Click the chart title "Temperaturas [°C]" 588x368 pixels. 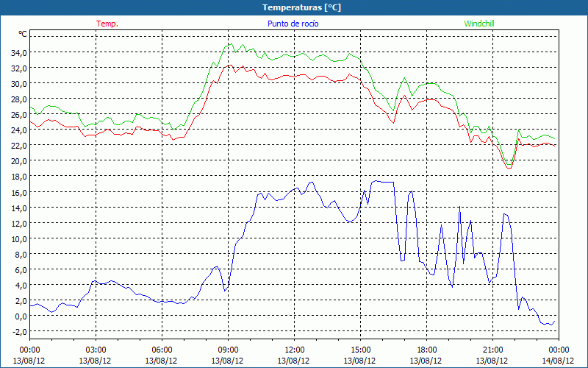pyautogui.click(x=301, y=7)
